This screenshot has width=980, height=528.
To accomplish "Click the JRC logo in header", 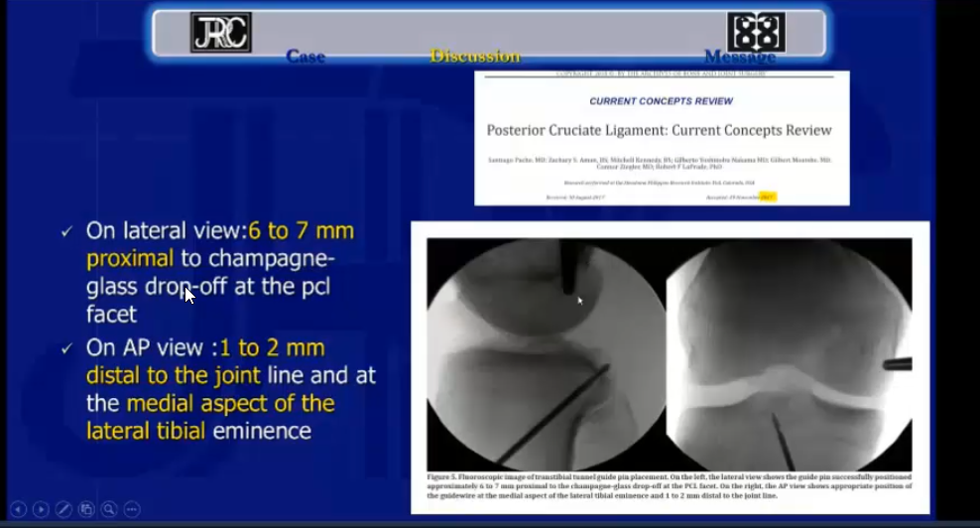I will 220,33.
